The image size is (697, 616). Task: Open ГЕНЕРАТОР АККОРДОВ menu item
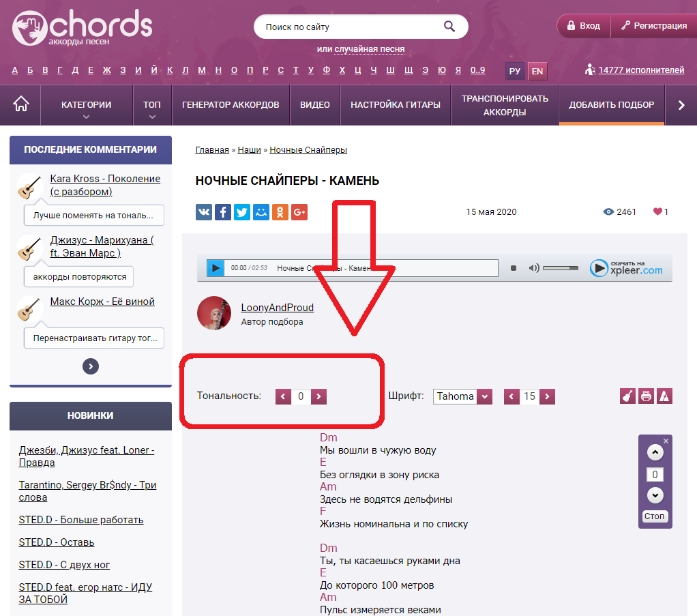tap(231, 105)
